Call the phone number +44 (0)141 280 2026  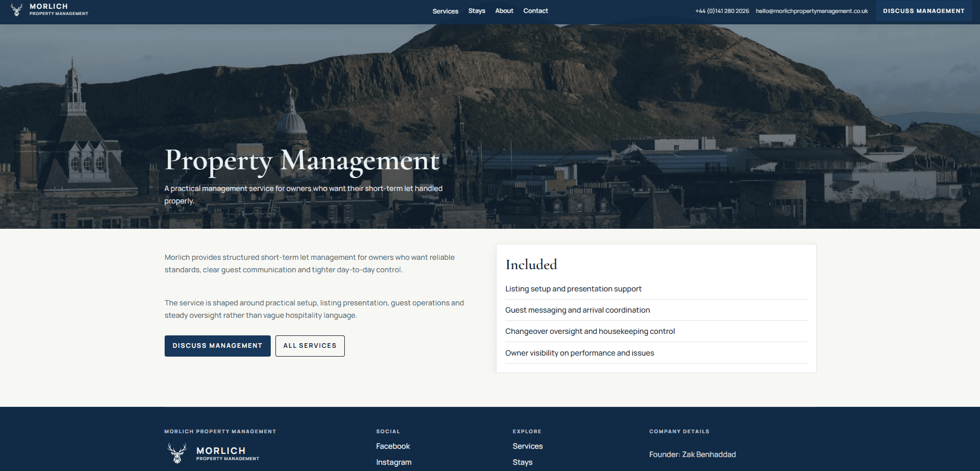722,10
